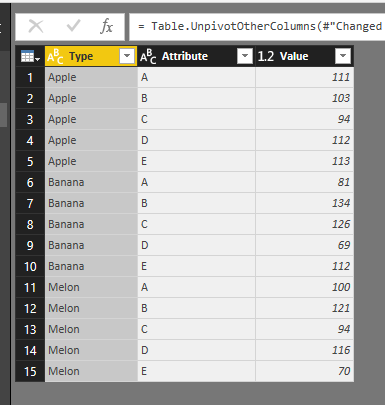Click the value 69 cell
The height and width of the screenshot is (405, 385).
(304, 245)
